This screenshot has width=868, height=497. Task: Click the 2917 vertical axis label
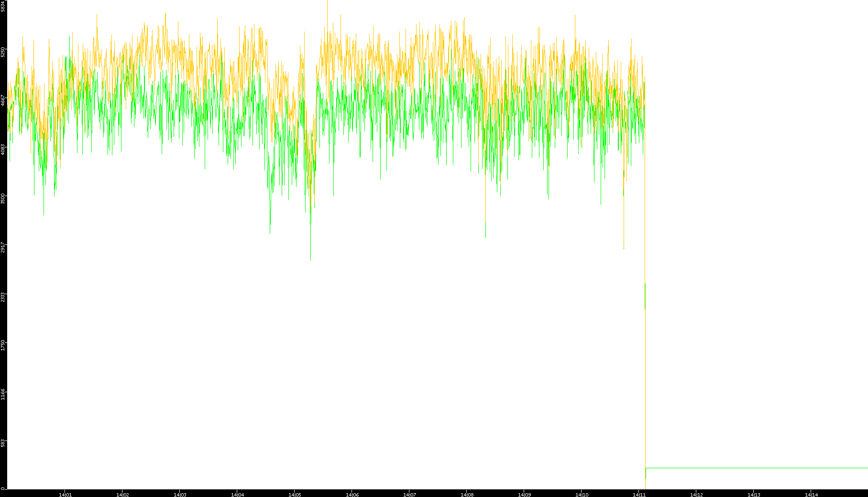pyautogui.click(x=3, y=247)
